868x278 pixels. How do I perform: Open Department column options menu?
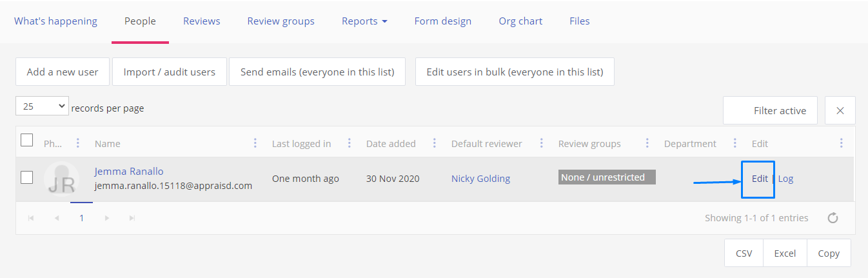[735, 143]
